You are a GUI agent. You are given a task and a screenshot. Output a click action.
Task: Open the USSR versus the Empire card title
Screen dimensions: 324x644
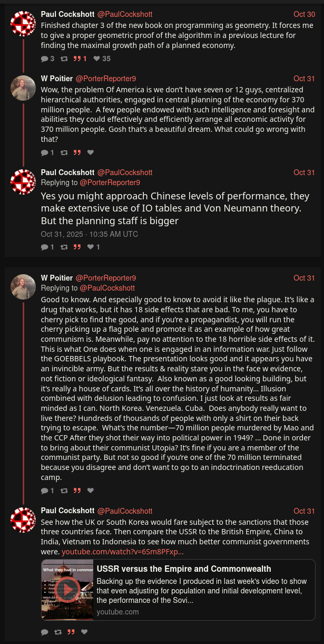point(184,569)
